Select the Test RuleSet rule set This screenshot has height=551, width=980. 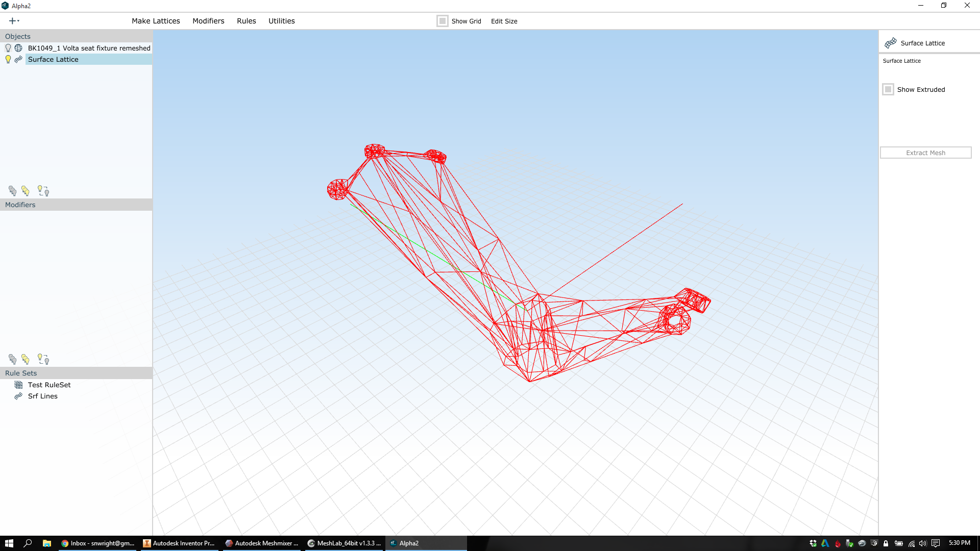point(50,385)
